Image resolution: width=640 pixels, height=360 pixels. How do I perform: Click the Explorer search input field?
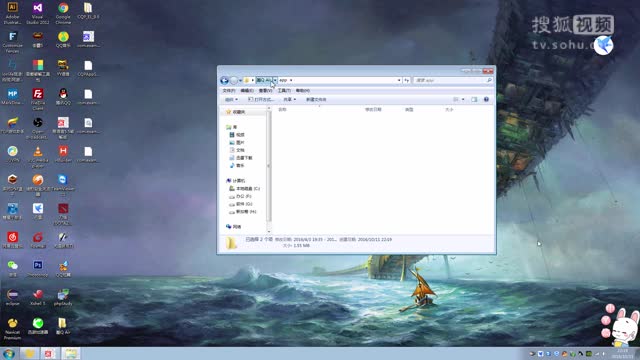(x=453, y=80)
